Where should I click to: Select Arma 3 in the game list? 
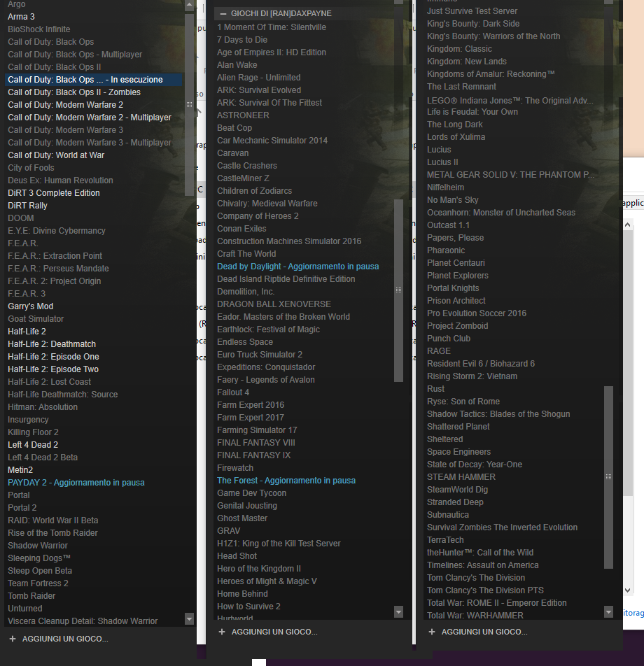click(x=21, y=17)
